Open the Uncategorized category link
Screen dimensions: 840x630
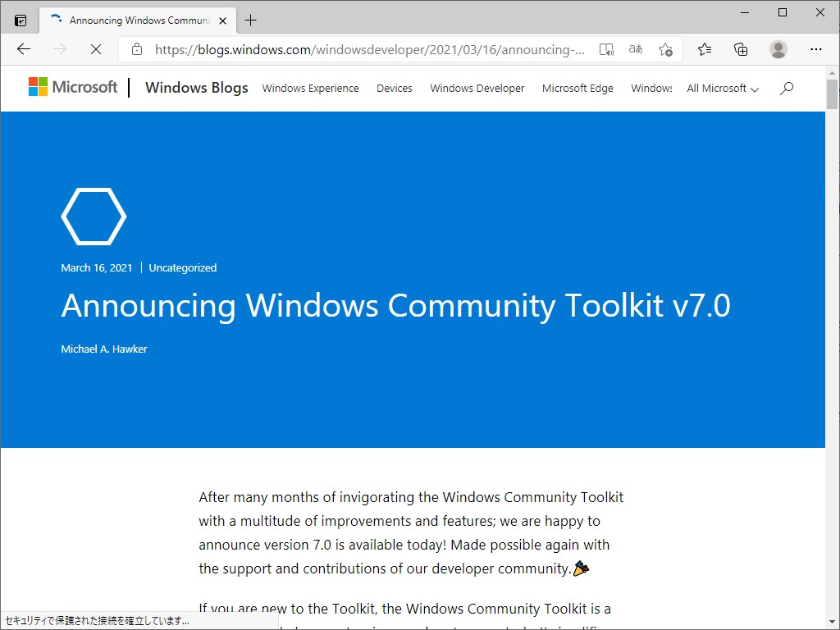(x=182, y=267)
